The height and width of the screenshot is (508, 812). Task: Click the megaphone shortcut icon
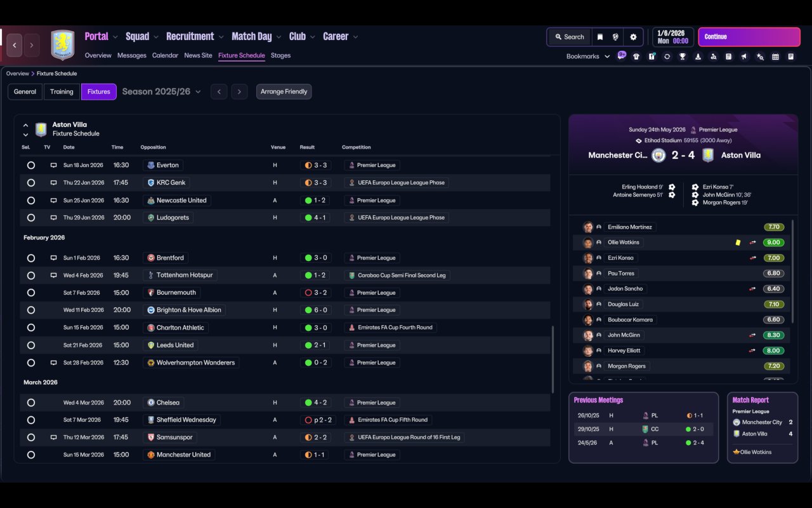click(x=744, y=57)
